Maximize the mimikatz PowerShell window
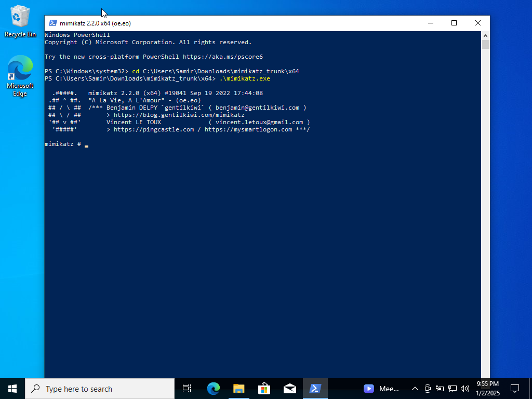Image resolution: width=532 pixels, height=399 pixels. [454, 23]
